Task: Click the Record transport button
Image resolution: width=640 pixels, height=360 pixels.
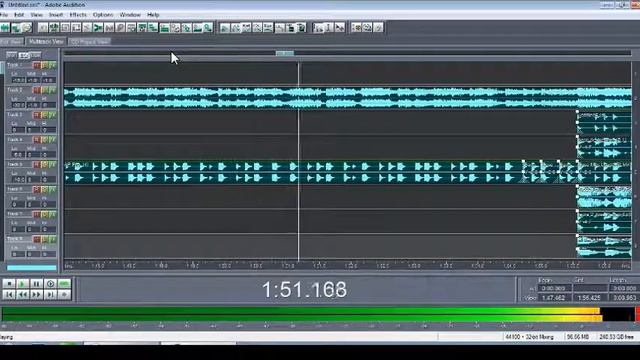Action: point(64,294)
